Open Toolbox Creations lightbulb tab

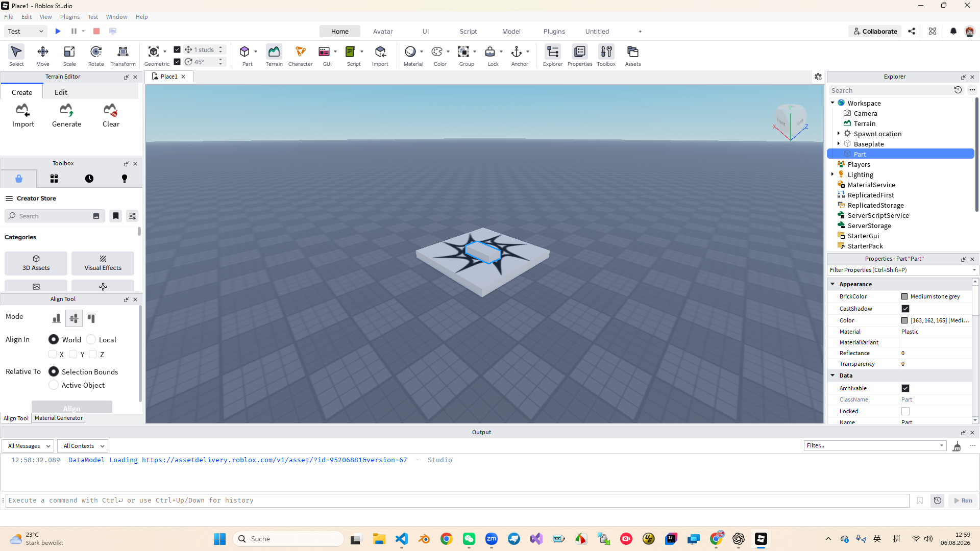(125, 179)
